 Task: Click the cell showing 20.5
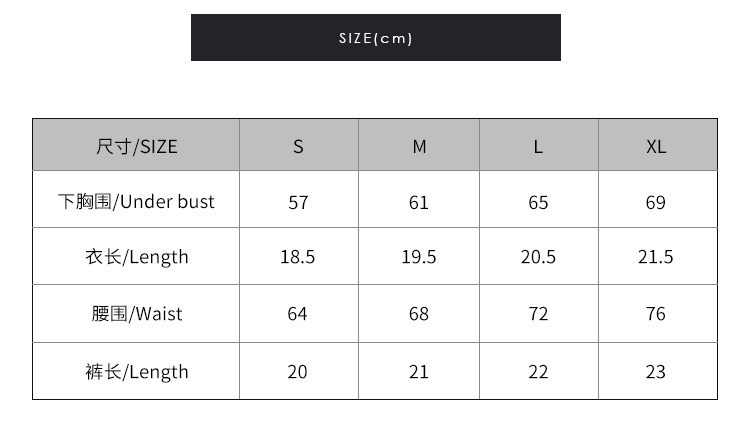point(538,257)
